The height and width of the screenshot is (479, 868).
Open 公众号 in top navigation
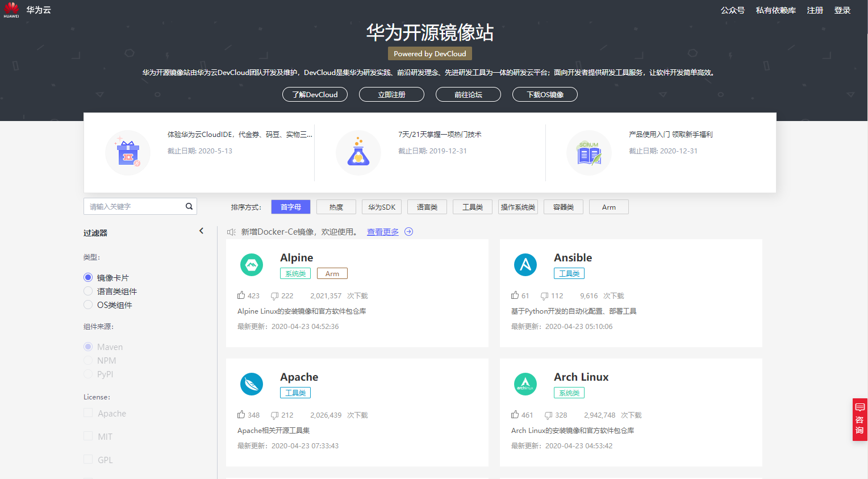point(733,10)
